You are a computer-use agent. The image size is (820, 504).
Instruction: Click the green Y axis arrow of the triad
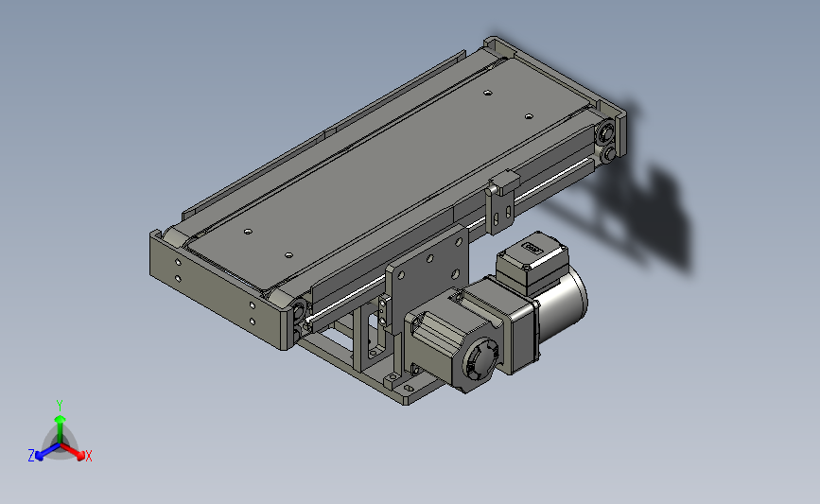pyautogui.click(x=61, y=429)
